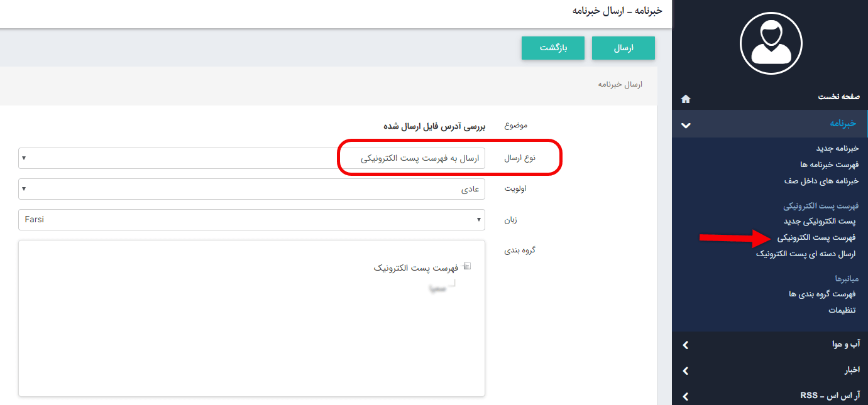The image size is (868, 405).
Task: Open فهرست خبرنامه ها from the sidebar
Action: click(x=830, y=165)
